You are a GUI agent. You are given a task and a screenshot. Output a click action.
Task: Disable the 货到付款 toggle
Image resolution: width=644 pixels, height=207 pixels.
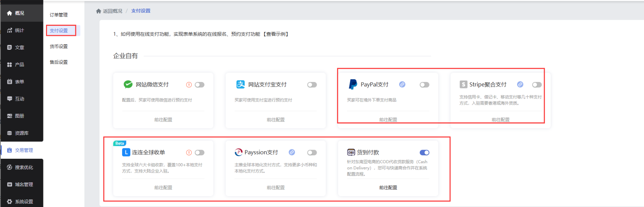pyautogui.click(x=424, y=153)
